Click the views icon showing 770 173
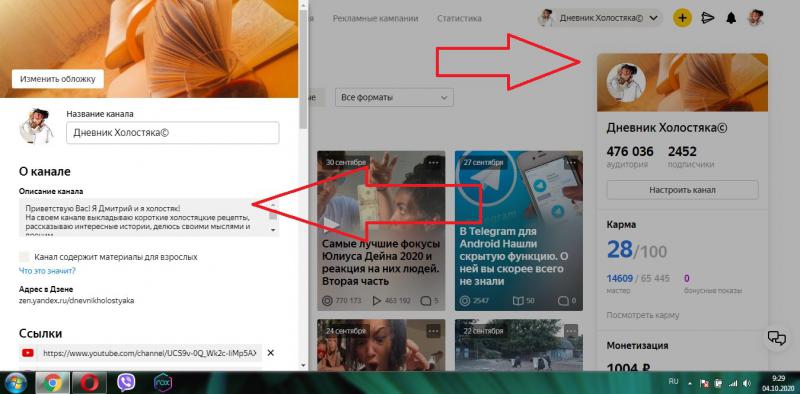This screenshot has width=800, height=394. click(x=328, y=301)
